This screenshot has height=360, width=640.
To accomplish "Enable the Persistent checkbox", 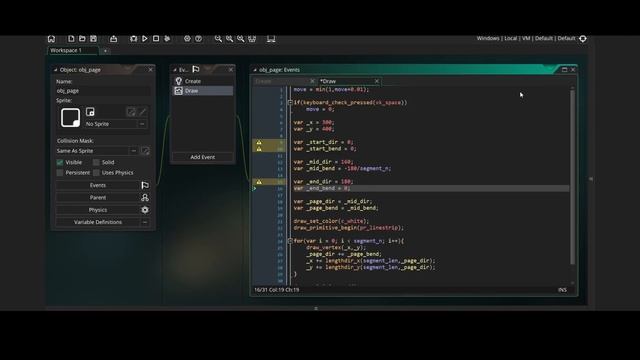I will click(x=60, y=173).
